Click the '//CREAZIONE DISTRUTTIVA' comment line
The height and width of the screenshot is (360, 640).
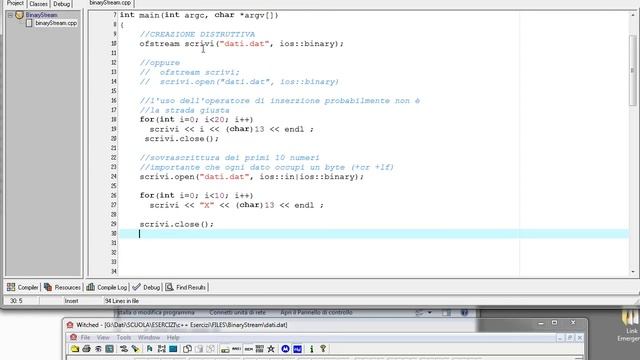(197, 34)
